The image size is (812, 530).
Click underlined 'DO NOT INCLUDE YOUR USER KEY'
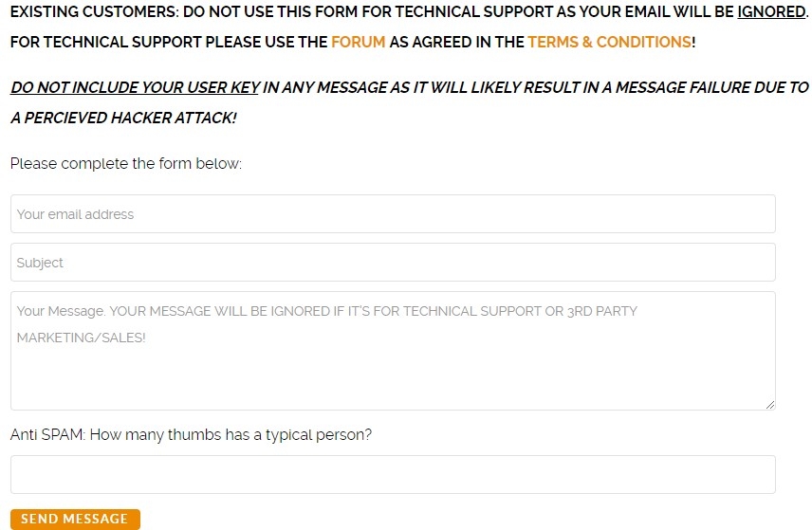(135, 87)
